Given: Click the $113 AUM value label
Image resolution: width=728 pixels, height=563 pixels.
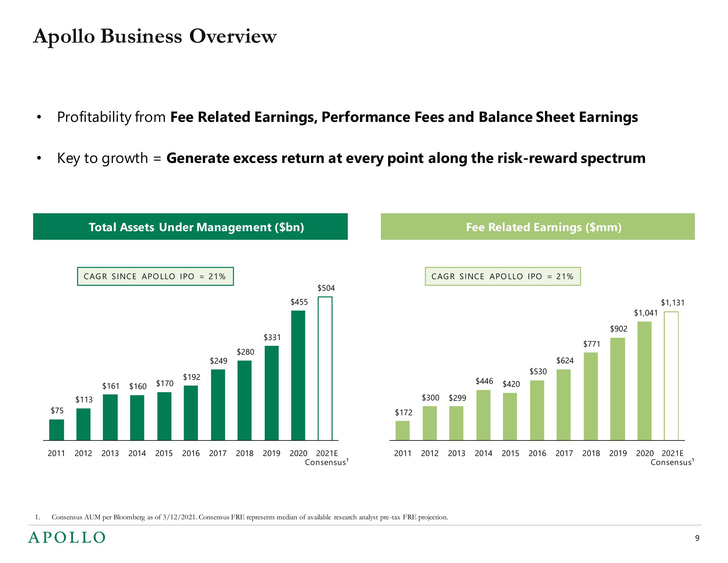Looking at the screenshot, I should [x=84, y=400].
